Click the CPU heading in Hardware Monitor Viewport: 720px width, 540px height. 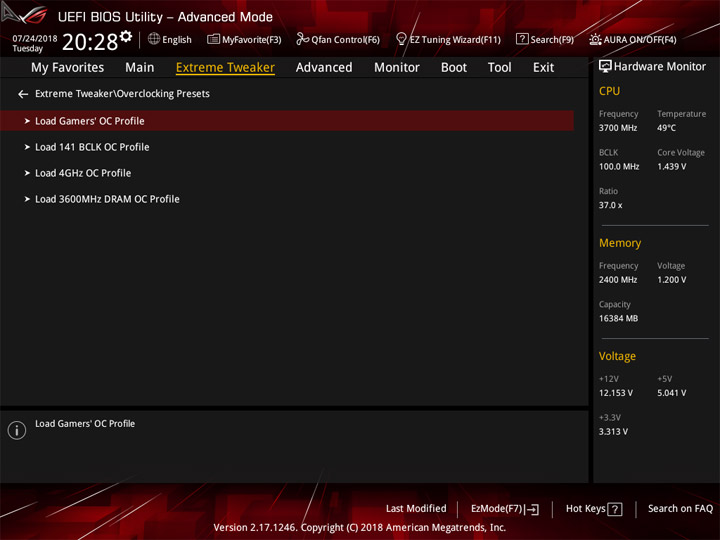[x=609, y=91]
